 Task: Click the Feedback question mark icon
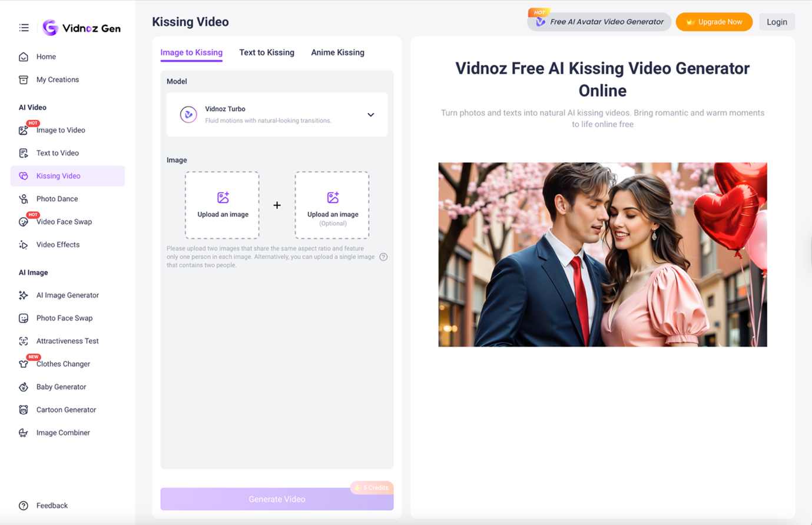24,506
